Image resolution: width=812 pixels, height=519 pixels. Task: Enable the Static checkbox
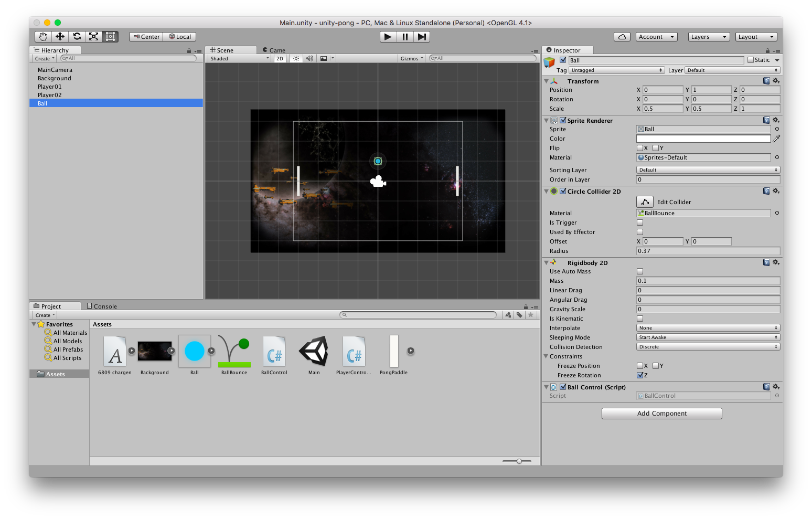point(751,60)
